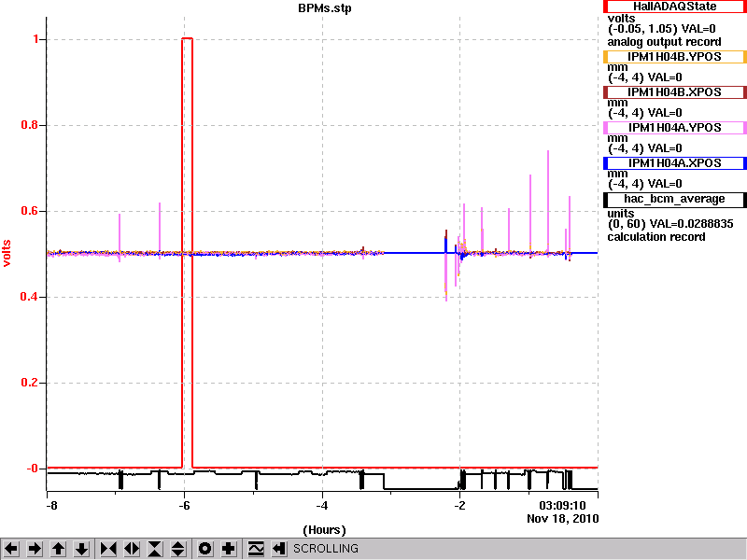Click the -4 tick label on x-axis
747x560 pixels.
322,505
